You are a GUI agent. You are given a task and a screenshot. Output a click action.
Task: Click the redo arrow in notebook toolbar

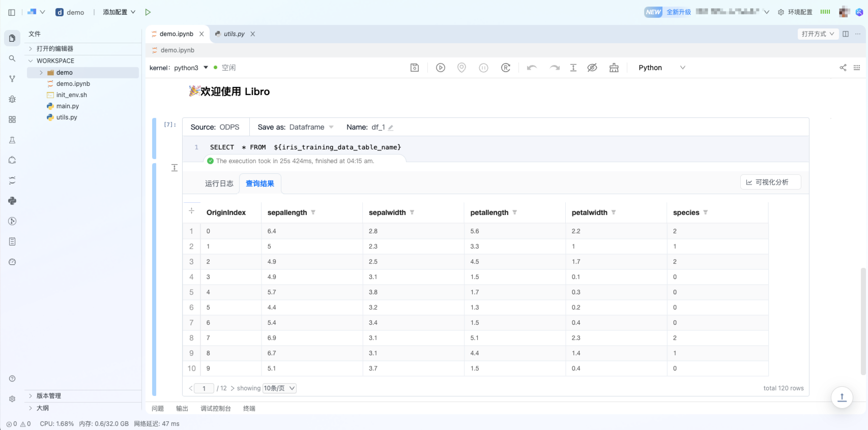[555, 68]
